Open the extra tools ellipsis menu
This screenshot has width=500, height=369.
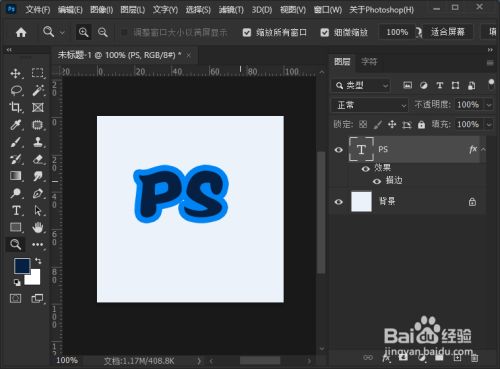[37, 245]
